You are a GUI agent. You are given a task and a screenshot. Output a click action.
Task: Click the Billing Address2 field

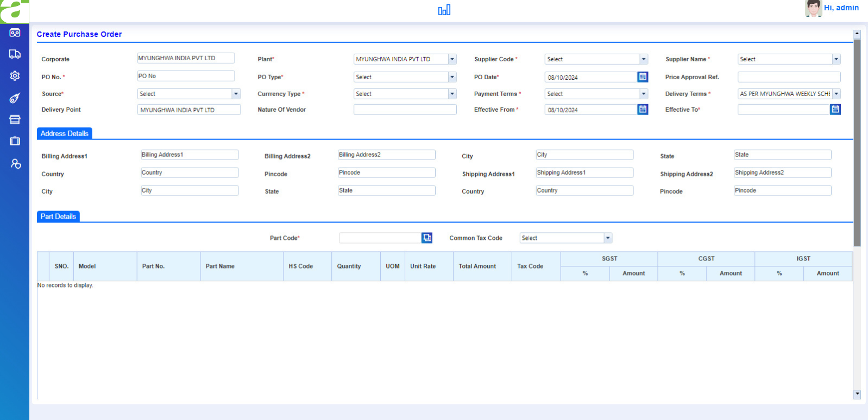(387, 155)
